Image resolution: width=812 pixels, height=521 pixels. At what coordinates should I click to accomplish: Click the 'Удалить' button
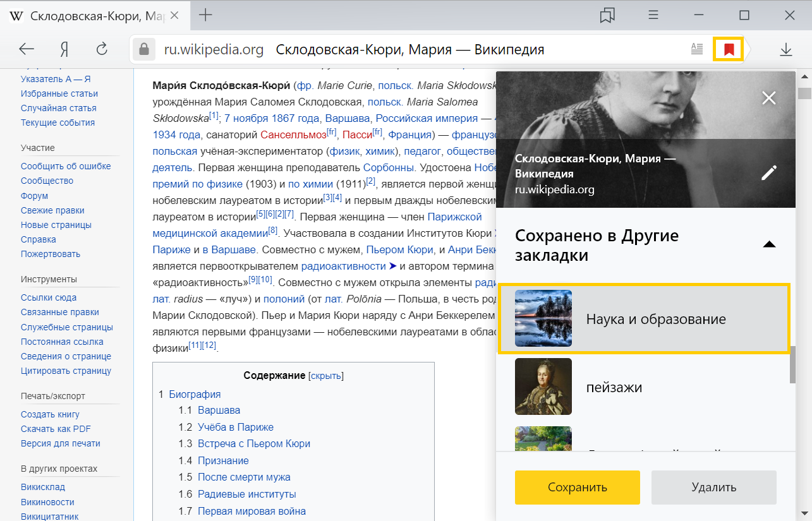coord(714,487)
